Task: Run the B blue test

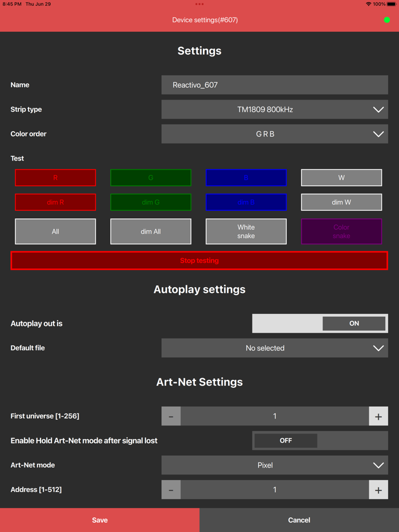Action: pos(246,178)
